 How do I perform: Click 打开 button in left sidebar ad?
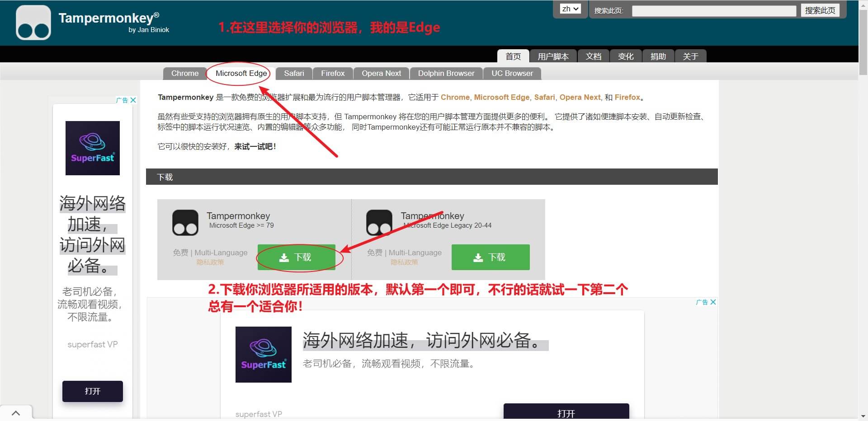(x=93, y=391)
